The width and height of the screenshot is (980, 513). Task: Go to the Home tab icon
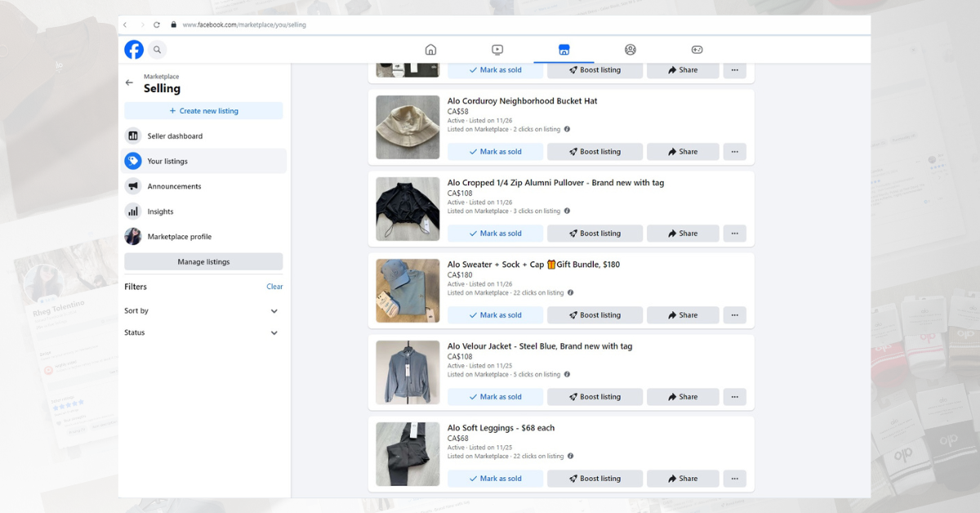click(431, 50)
